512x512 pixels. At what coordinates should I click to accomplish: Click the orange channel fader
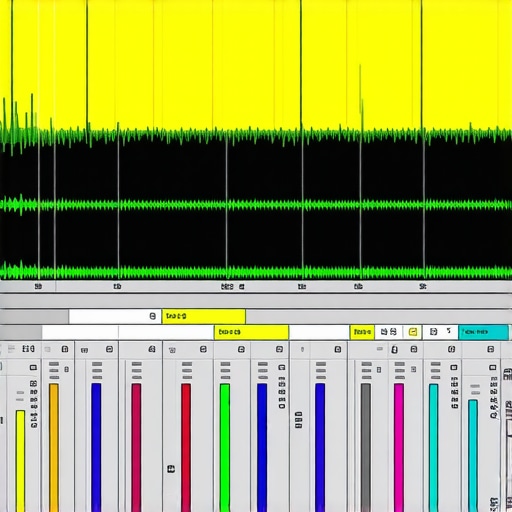click(54, 447)
